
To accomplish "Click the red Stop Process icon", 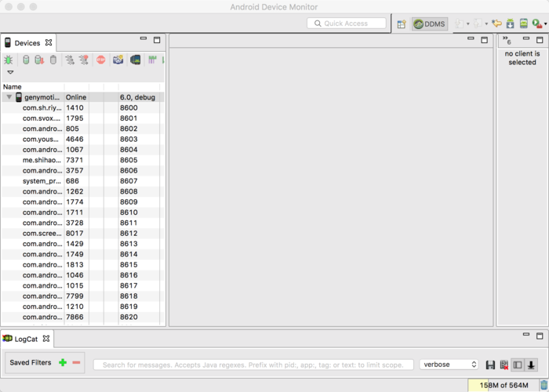I will click(x=101, y=60).
